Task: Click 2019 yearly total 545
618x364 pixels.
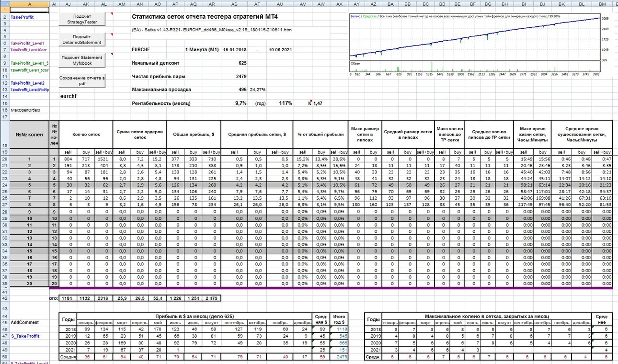Action: coord(339,336)
